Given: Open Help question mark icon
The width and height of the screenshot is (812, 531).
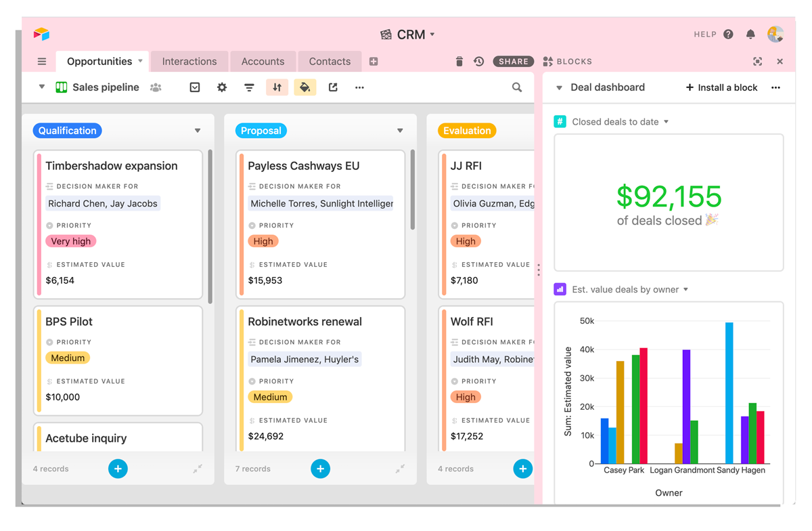Looking at the screenshot, I should click(728, 35).
